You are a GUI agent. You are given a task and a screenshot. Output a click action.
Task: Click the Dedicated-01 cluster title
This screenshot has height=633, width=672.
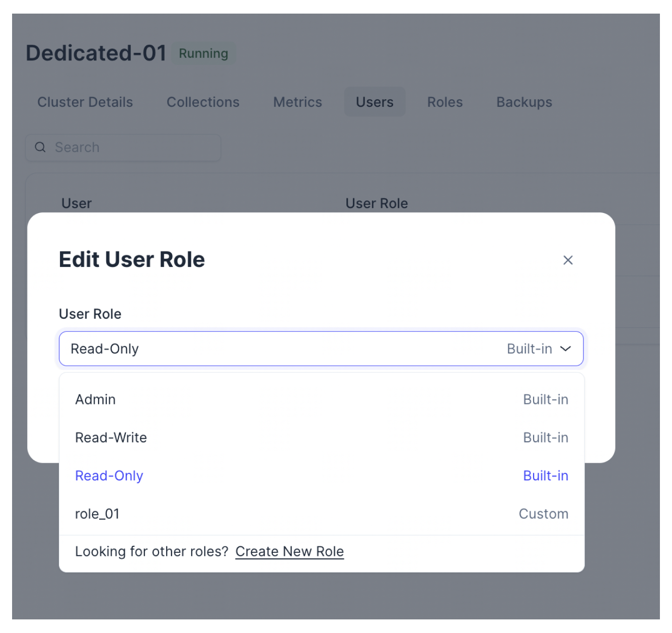click(x=96, y=53)
